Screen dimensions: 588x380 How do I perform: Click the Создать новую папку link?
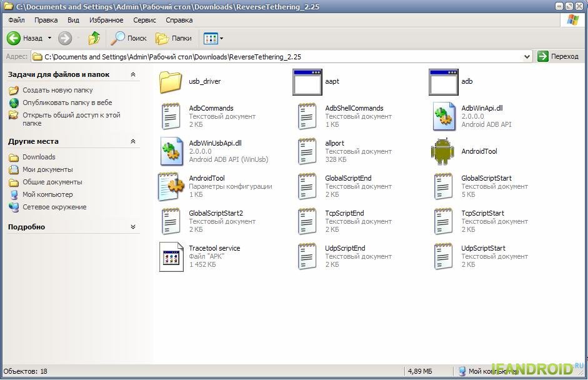(x=57, y=90)
